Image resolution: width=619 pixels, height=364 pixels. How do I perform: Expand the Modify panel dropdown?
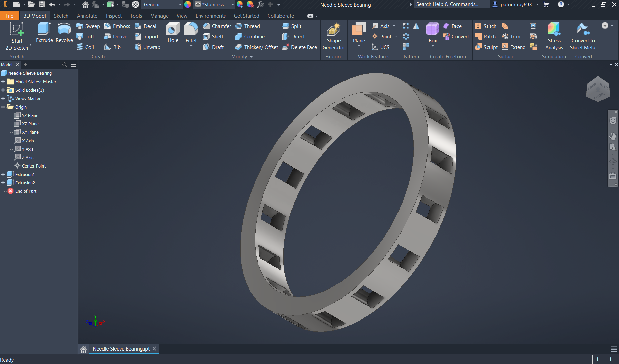(x=251, y=57)
